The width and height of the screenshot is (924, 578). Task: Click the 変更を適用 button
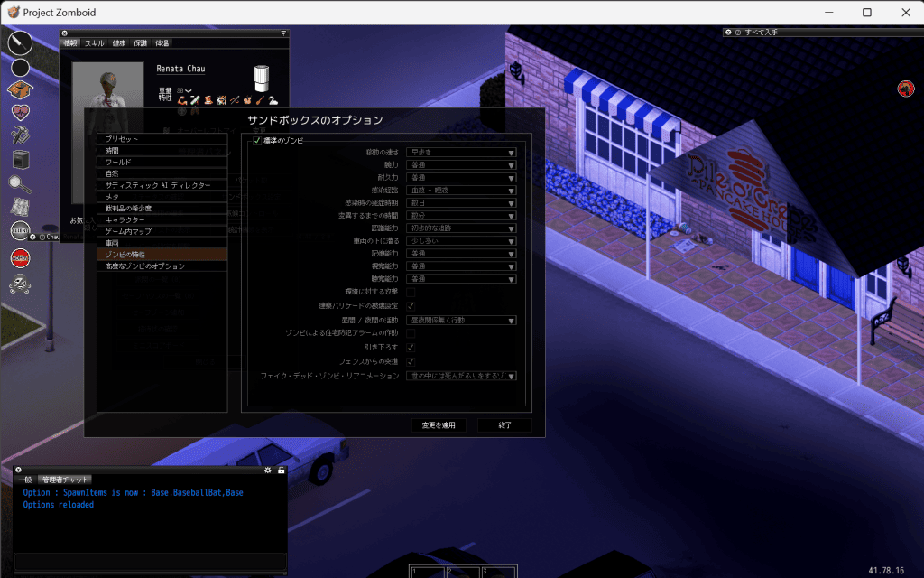[x=439, y=425]
